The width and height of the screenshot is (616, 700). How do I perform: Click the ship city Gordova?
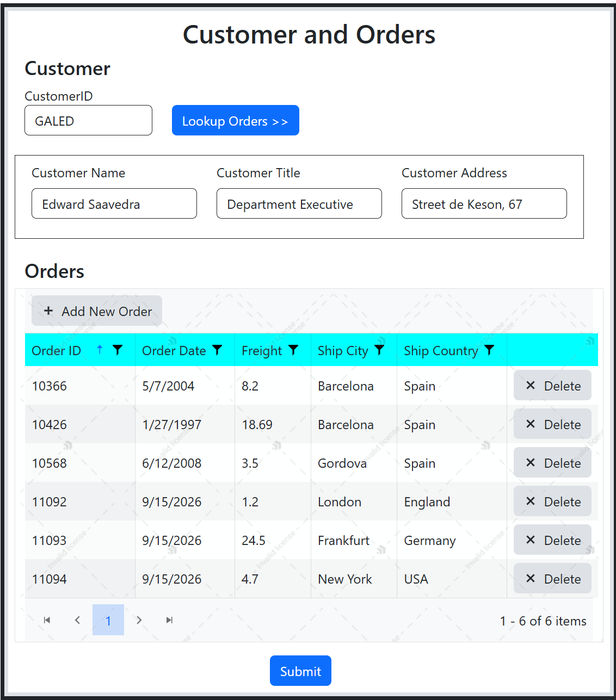(342, 463)
